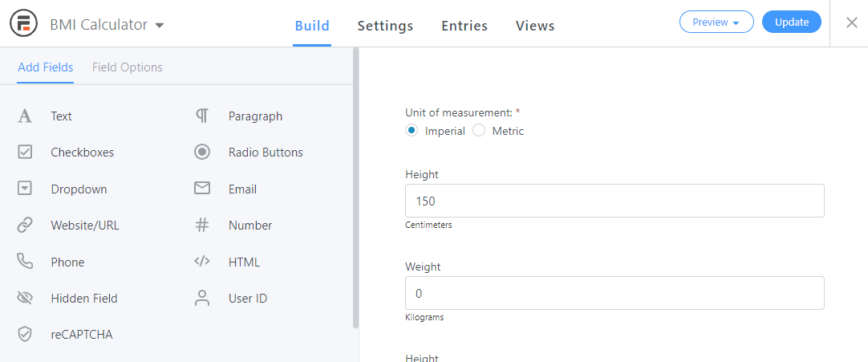Click the Email envelope icon

[202, 189]
